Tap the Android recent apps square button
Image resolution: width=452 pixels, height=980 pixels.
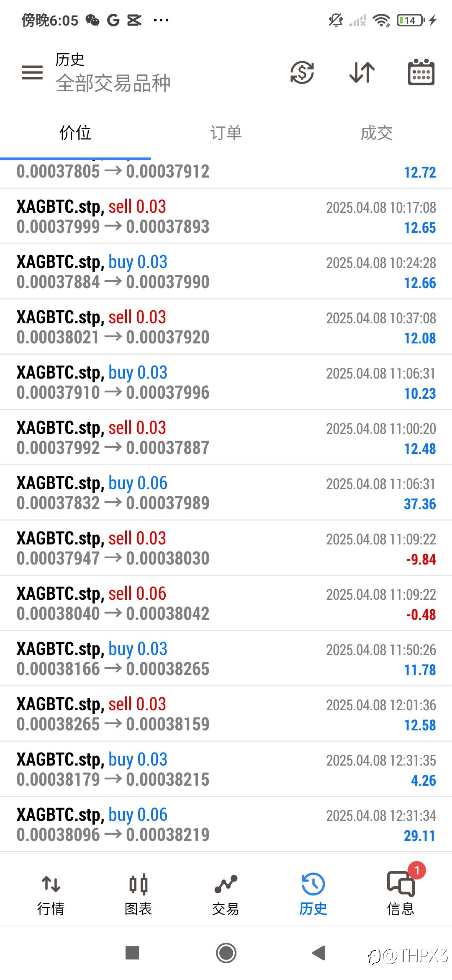132,953
